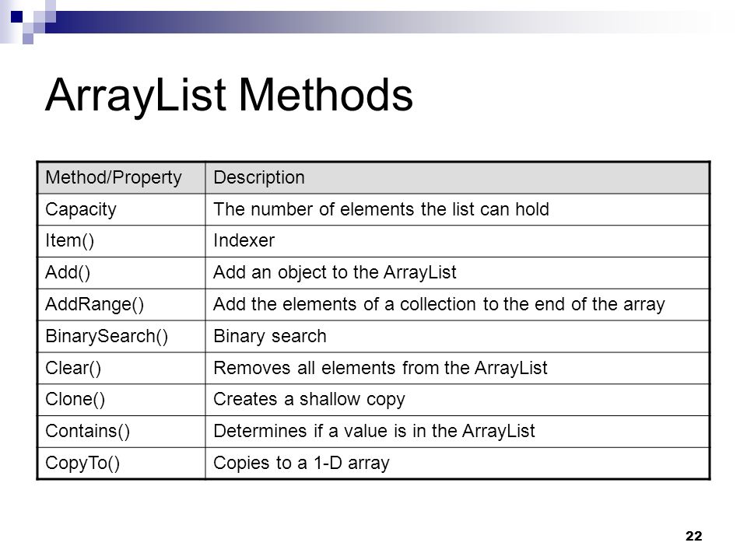Click the Capacity table cell
This screenshot has width=747, height=560.
pos(121,209)
